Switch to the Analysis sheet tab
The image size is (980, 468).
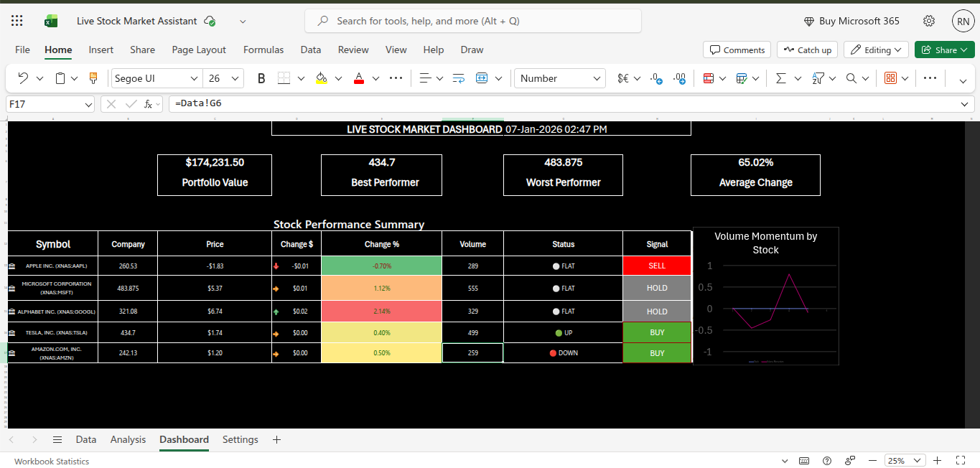pos(128,439)
